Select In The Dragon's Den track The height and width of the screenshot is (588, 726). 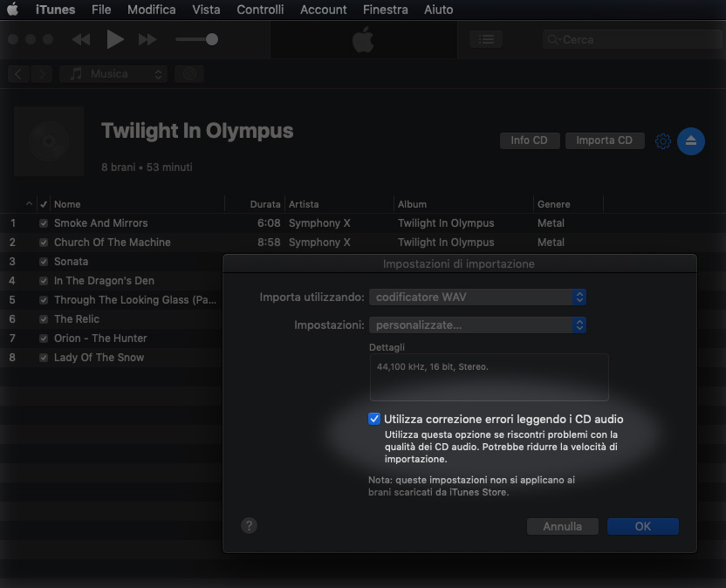(104, 281)
